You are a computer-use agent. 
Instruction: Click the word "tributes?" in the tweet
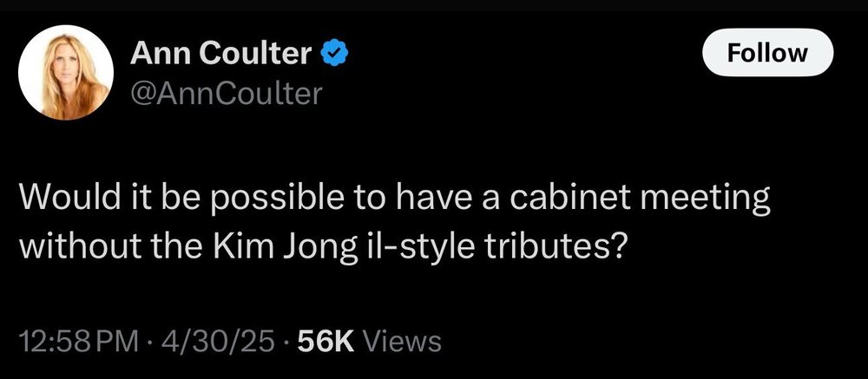click(x=562, y=245)
